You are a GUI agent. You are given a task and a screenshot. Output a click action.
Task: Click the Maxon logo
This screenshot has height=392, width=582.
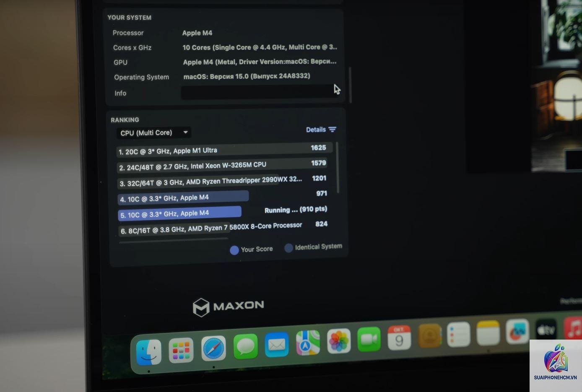229,307
